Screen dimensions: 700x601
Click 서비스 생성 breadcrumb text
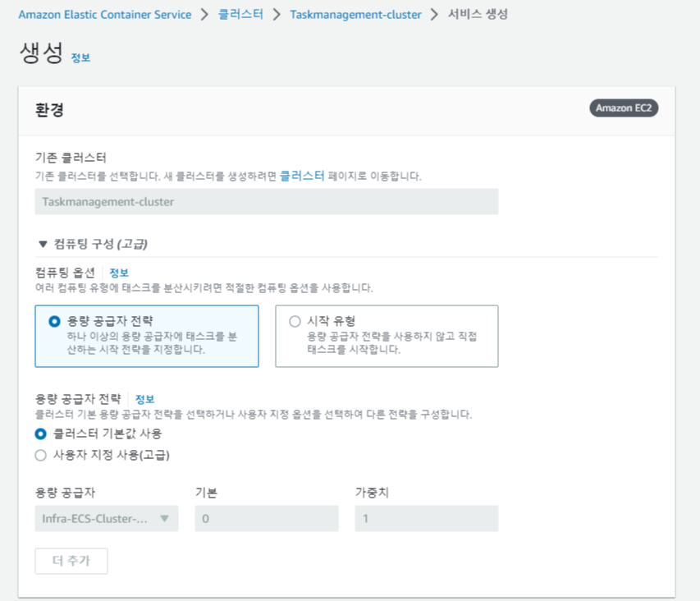478,14
